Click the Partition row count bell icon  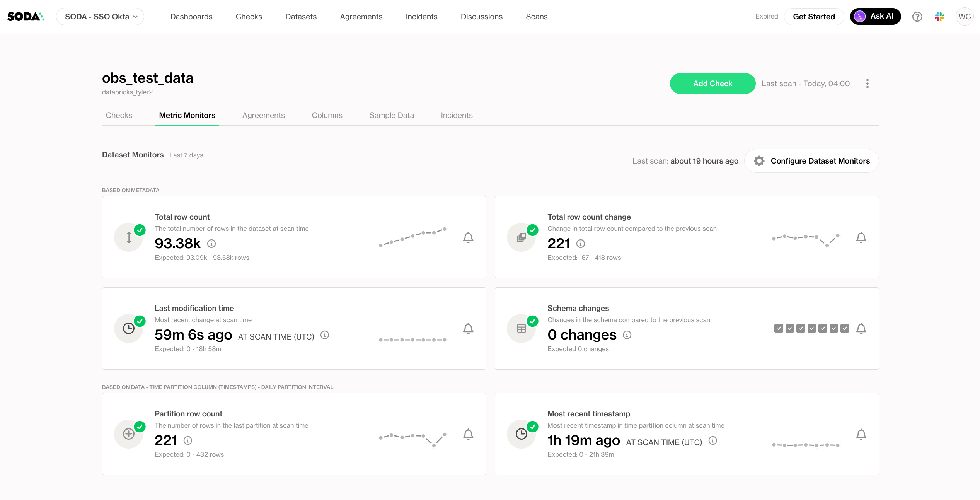(468, 434)
